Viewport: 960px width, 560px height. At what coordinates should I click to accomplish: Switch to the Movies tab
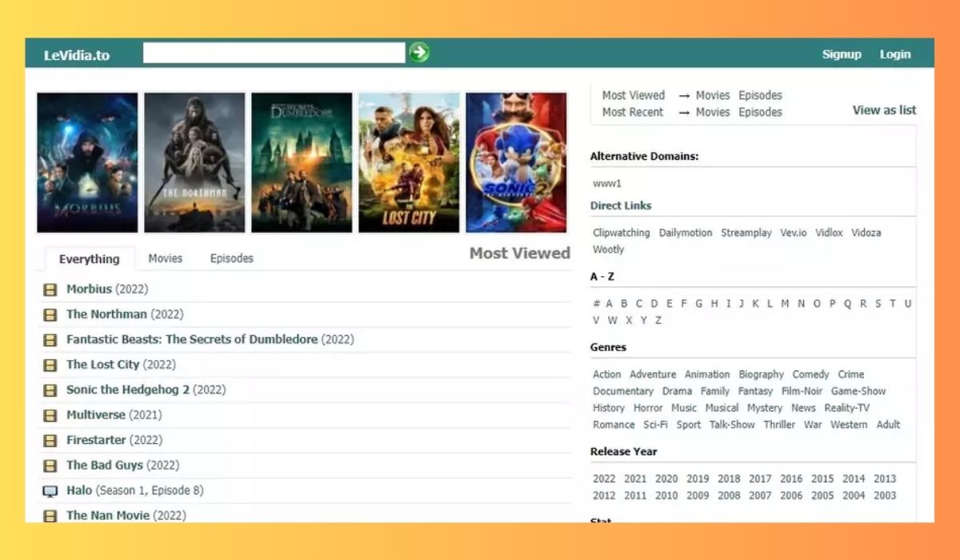pyautogui.click(x=166, y=258)
